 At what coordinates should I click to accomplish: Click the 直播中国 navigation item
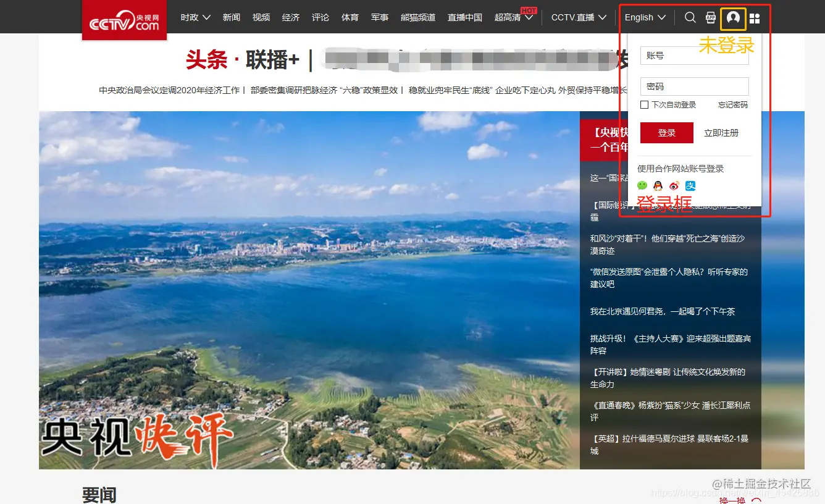pos(465,17)
